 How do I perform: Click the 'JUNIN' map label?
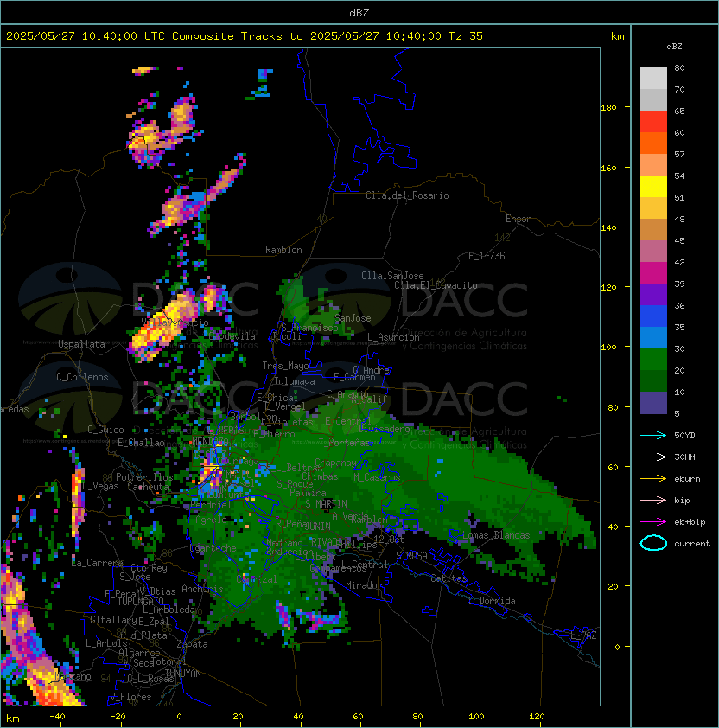tap(317, 527)
